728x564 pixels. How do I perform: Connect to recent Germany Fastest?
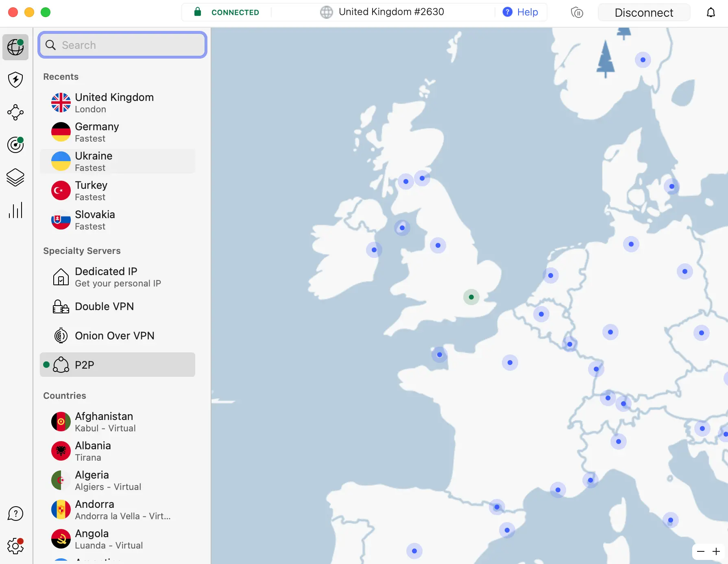pos(118,132)
